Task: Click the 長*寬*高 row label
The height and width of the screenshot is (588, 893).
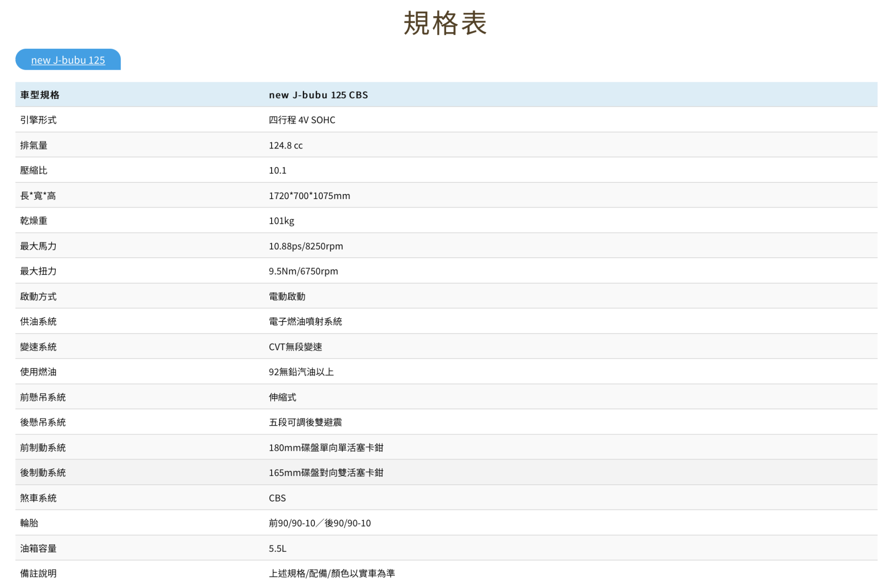Action: [38, 195]
